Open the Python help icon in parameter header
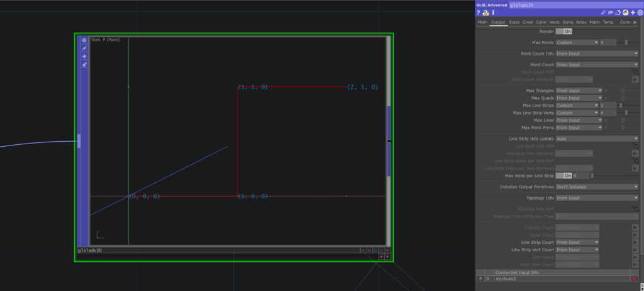 [x=486, y=13]
